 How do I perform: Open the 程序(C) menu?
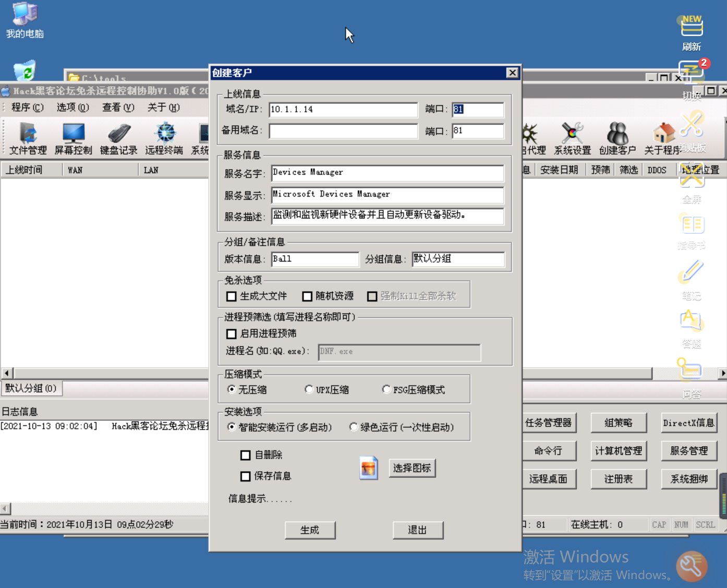[28, 107]
